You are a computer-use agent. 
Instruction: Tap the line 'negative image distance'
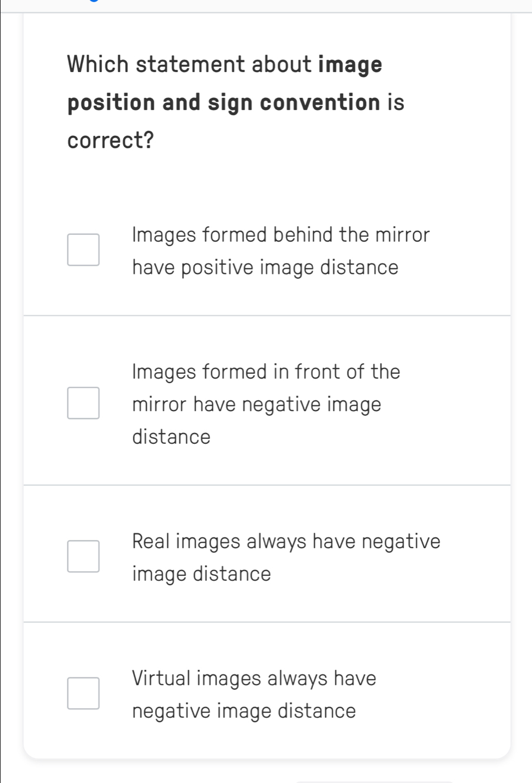[244, 711]
